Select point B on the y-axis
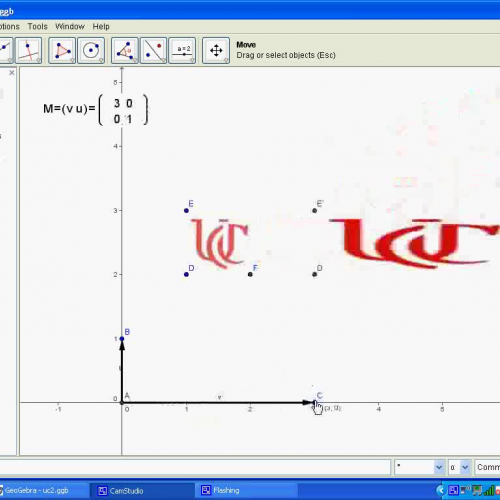This screenshot has width=500, height=500. 122,339
